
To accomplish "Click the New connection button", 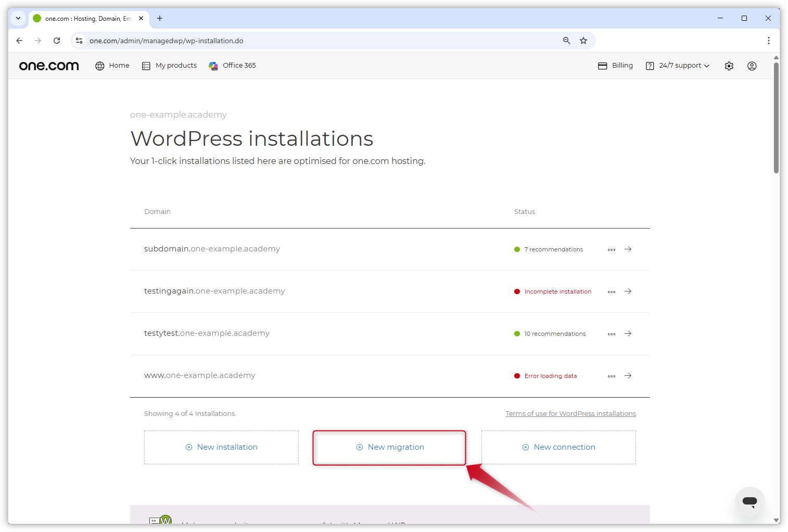I will (558, 447).
